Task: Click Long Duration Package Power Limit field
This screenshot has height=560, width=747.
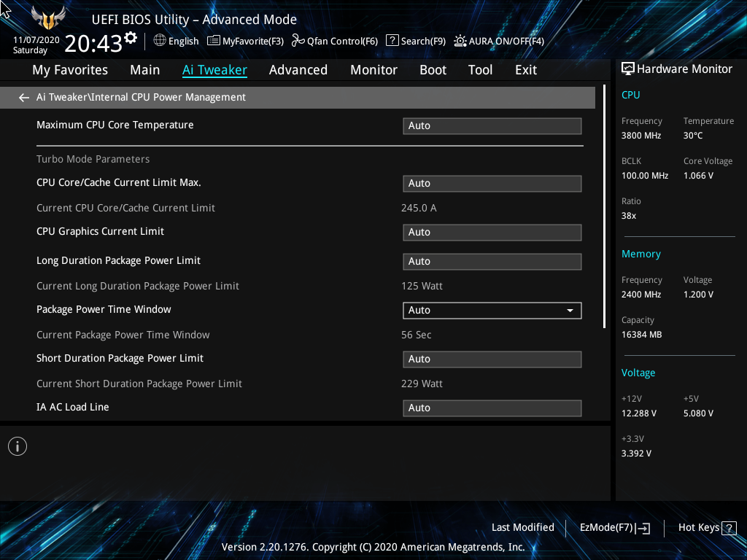Action: tap(492, 262)
